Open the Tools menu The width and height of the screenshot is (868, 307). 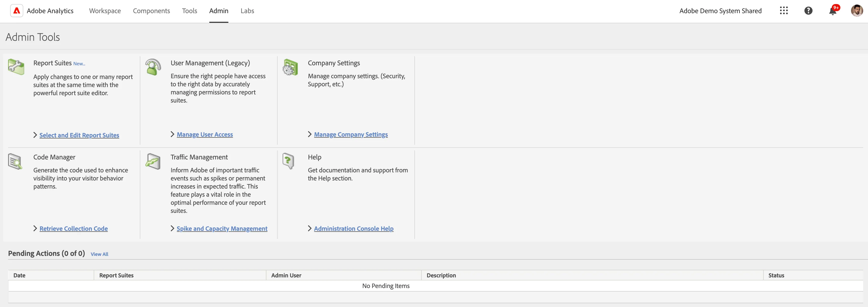[x=189, y=11]
